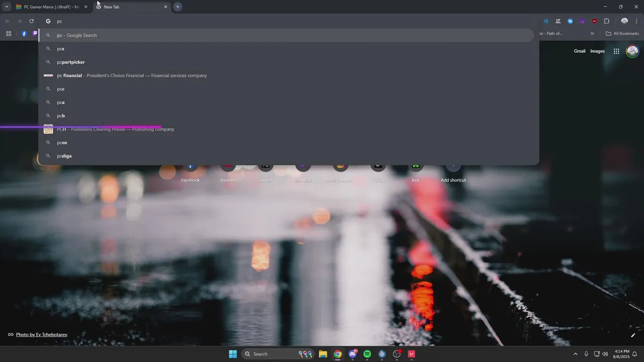Open the tab search dropdown arrow
Screen dimensions: 644x362
coord(7,7)
